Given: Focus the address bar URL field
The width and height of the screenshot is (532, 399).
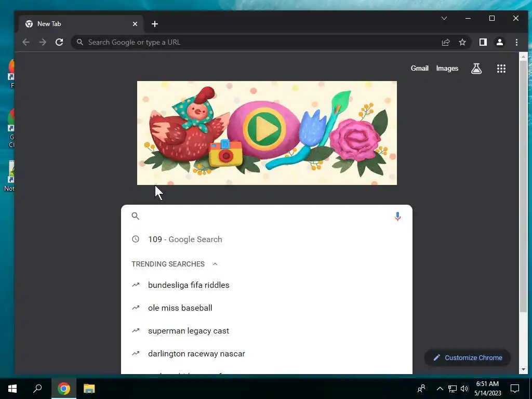Looking at the screenshot, I should pyautogui.click(x=261, y=42).
